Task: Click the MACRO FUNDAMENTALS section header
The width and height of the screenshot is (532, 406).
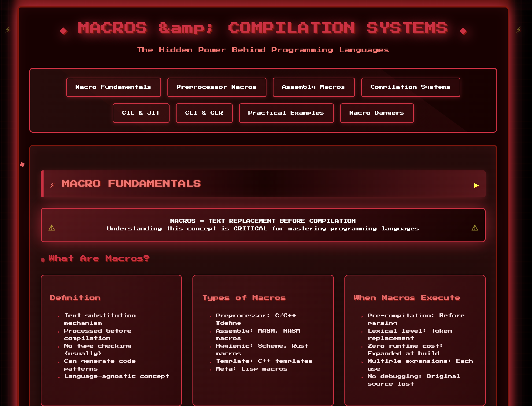Action: 263,184
